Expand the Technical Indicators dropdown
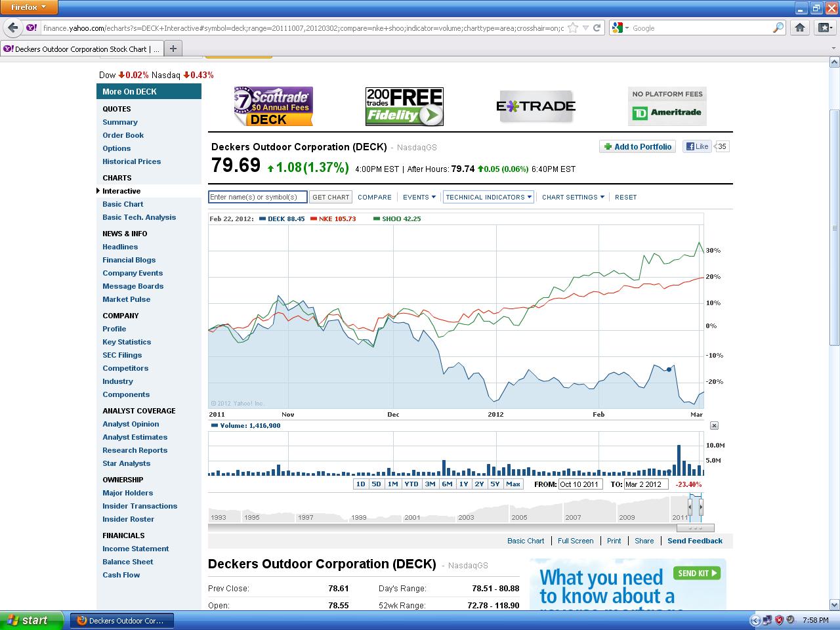 [x=488, y=197]
